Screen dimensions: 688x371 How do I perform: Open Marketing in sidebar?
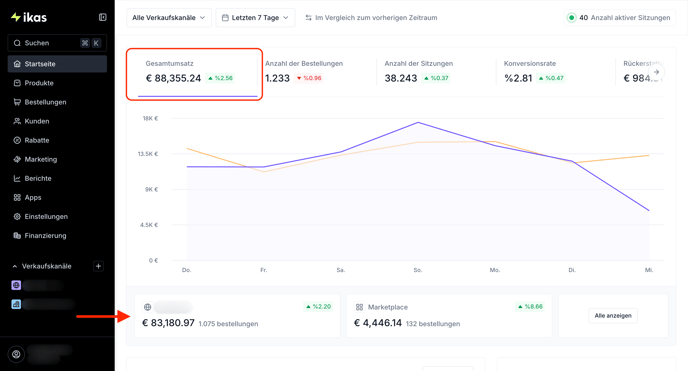click(57, 159)
